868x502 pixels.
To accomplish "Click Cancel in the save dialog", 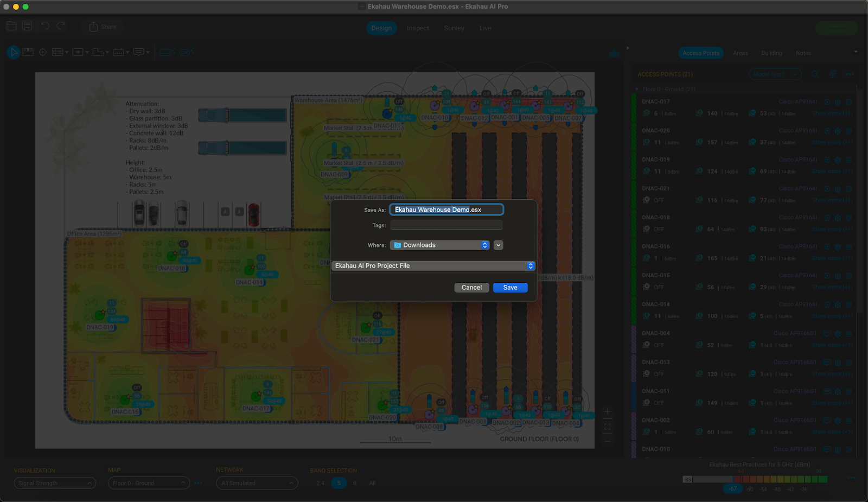I will [471, 288].
